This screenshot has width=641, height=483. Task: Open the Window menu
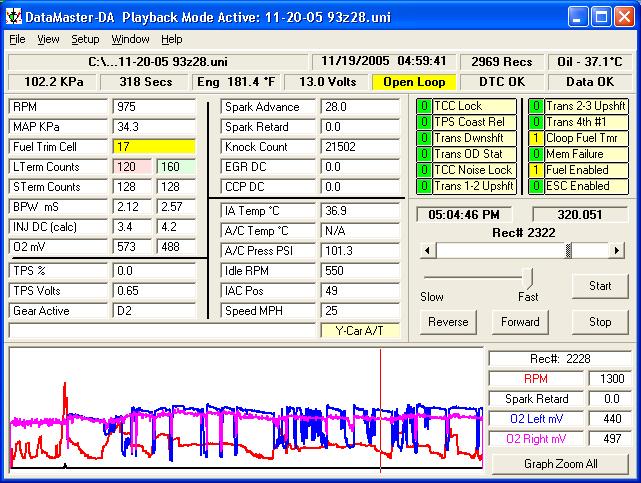130,39
